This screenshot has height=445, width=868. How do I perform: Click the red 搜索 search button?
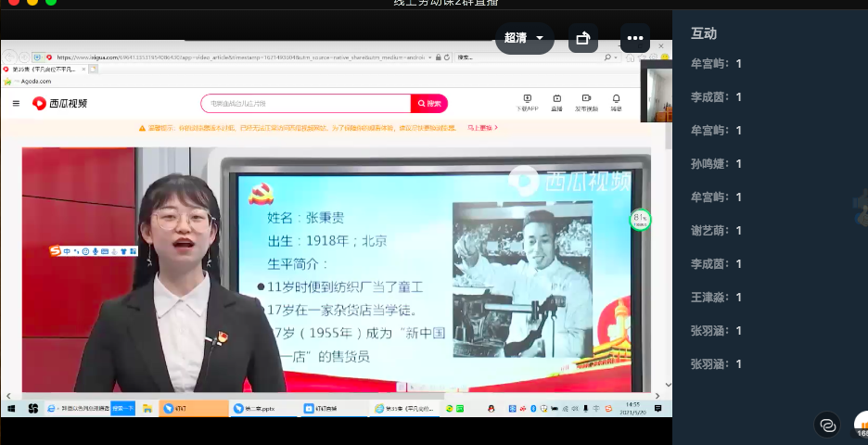[429, 104]
